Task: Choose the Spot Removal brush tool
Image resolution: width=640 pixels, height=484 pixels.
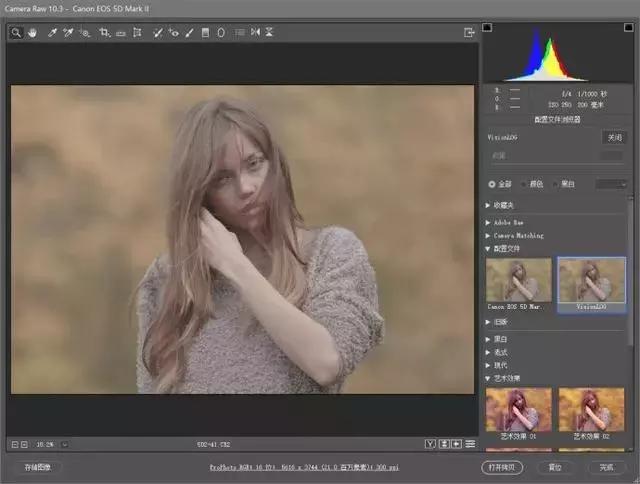Action: (157, 33)
